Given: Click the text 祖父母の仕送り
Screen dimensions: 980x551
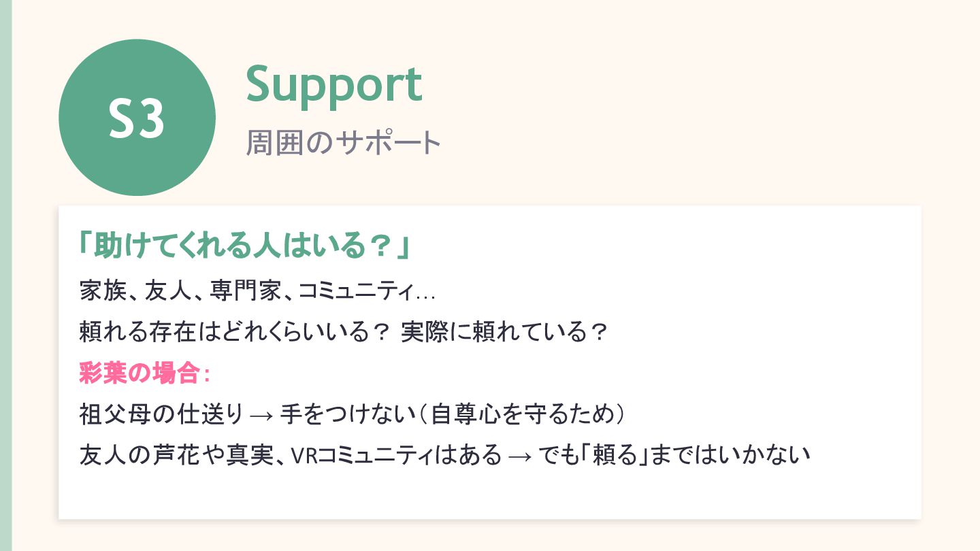Looking at the screenshot, I should 161,413.
